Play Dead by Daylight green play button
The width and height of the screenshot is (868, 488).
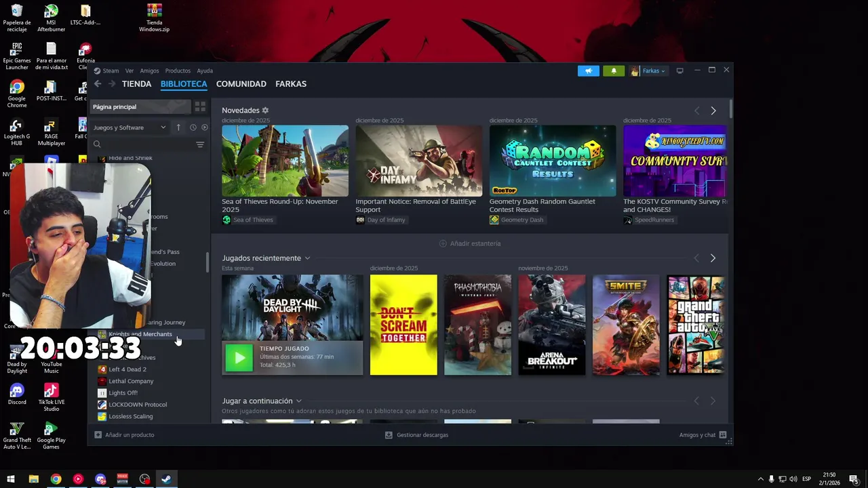tap(239, 358)
